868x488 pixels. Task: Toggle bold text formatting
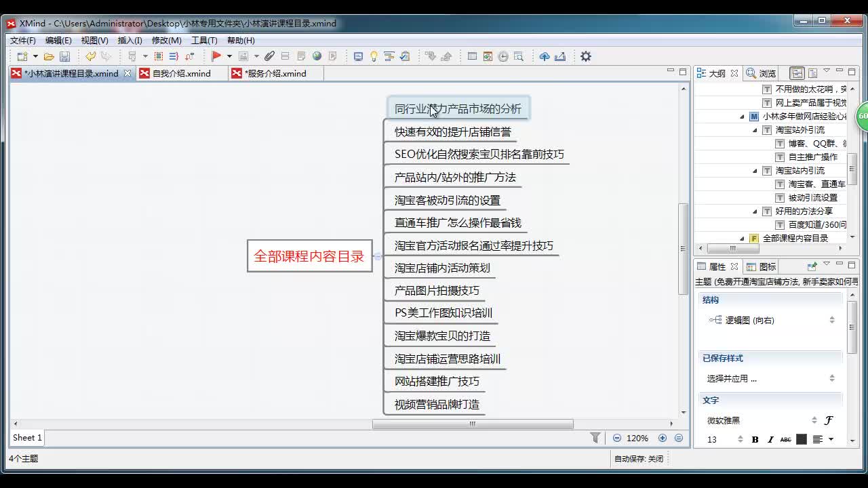(755, 439)
